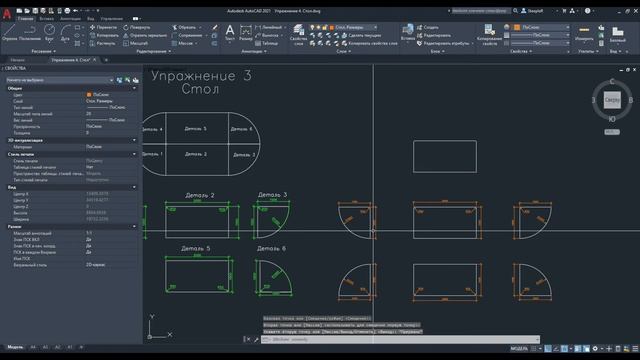Image resolution: width=640 pixels, height=360 pixels.
Task: Open the Вид ribbon tab
Action: click(x=91, y=19)
